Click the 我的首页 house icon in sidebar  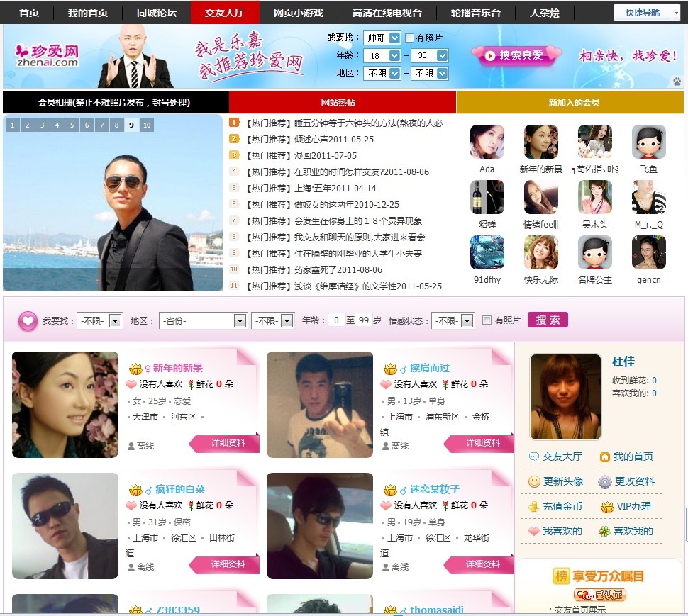(x=604, y=457)
